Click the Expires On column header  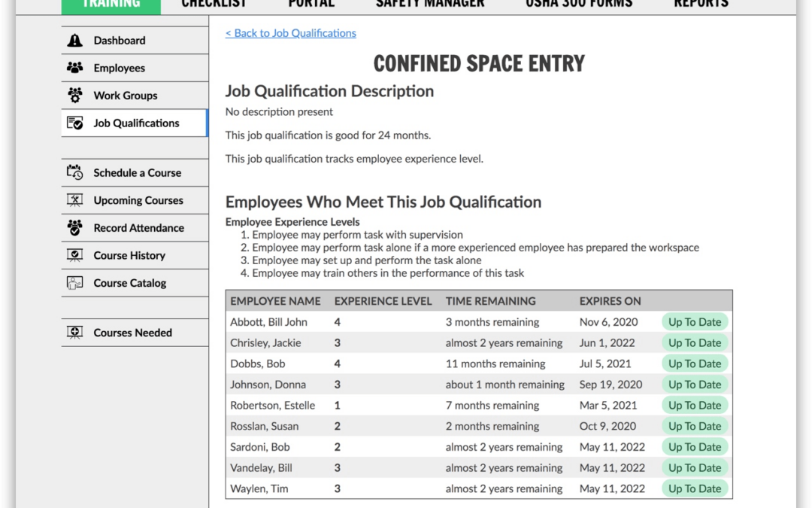coord(610,301)
